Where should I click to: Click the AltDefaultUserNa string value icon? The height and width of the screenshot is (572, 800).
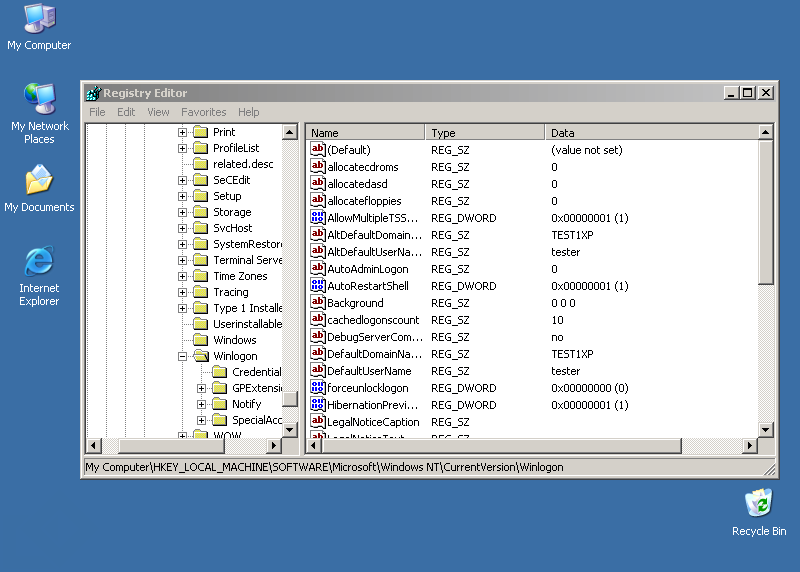(x=317, y=252)
